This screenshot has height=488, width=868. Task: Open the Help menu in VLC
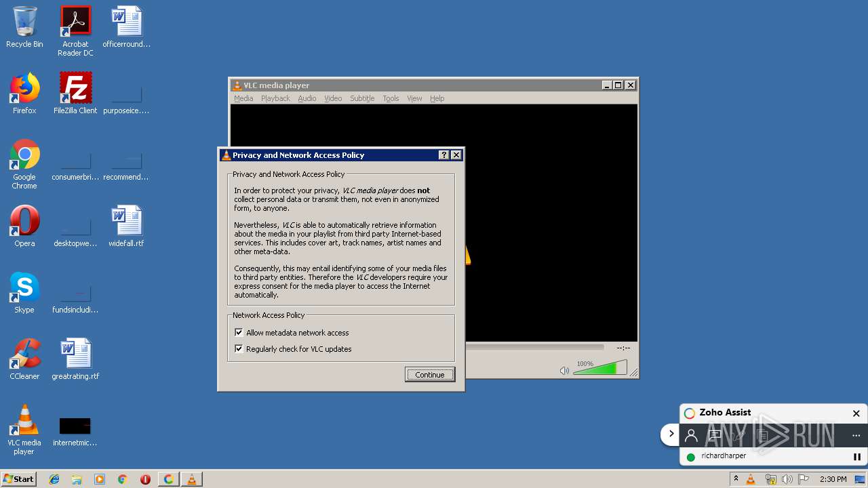437,98
